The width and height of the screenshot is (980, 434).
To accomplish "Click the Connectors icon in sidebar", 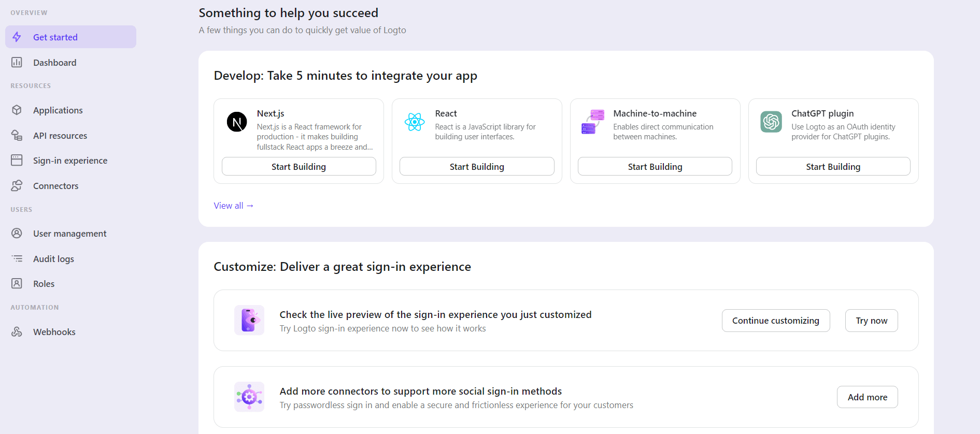I will click(17, 185).
